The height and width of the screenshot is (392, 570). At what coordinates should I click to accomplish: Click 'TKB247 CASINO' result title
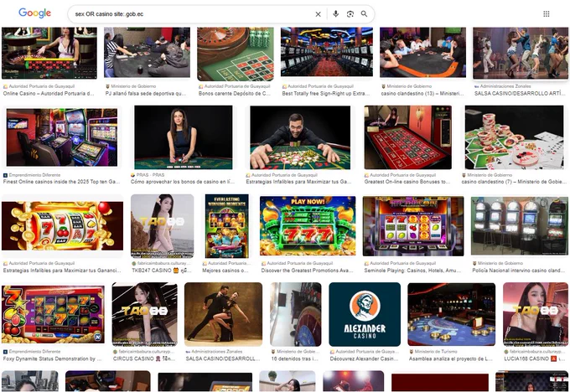(161, 271)
